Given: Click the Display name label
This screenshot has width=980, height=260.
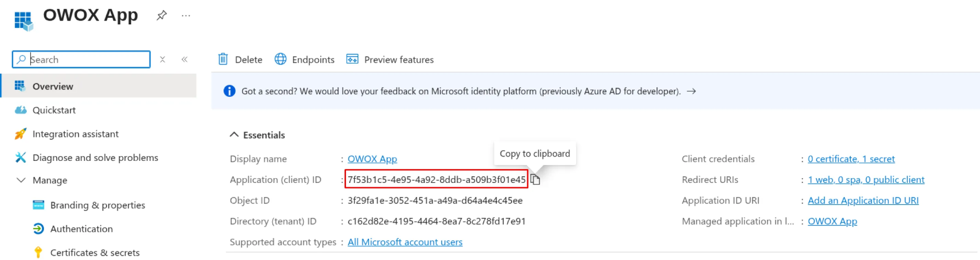Looking at the screenshot, I should [258, 159].
